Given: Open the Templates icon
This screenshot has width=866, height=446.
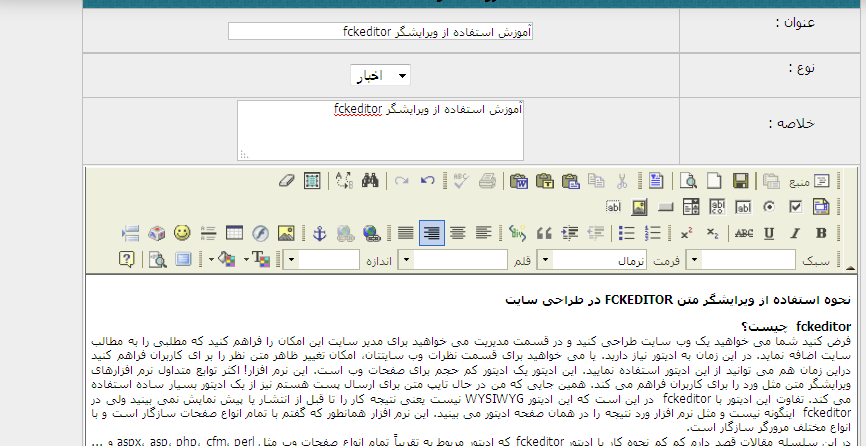Looking at the screenshot, I should tap(656, 180).
